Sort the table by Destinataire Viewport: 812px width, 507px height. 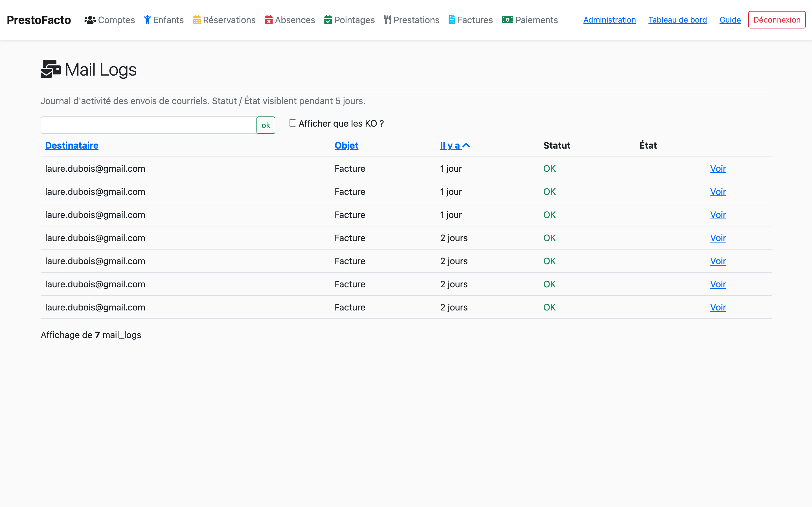coord(72,146)
